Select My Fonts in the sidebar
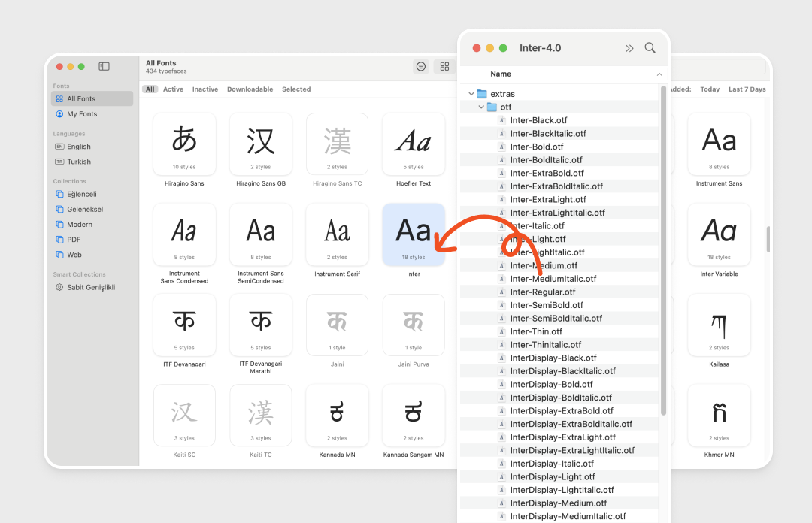This screenshot has width=812, height=523. pos(81,114)
